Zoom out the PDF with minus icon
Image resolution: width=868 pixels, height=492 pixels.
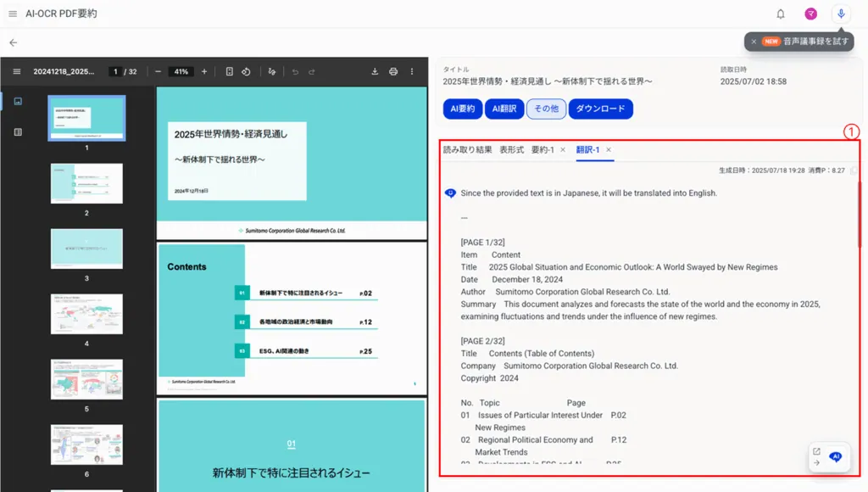coord(158,71)
